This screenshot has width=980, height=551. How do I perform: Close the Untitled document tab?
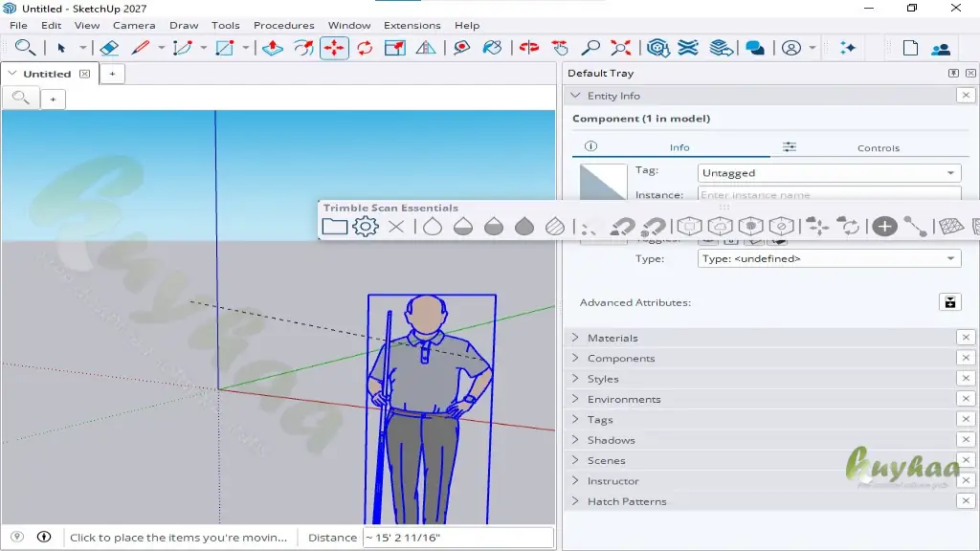point(84,74)
